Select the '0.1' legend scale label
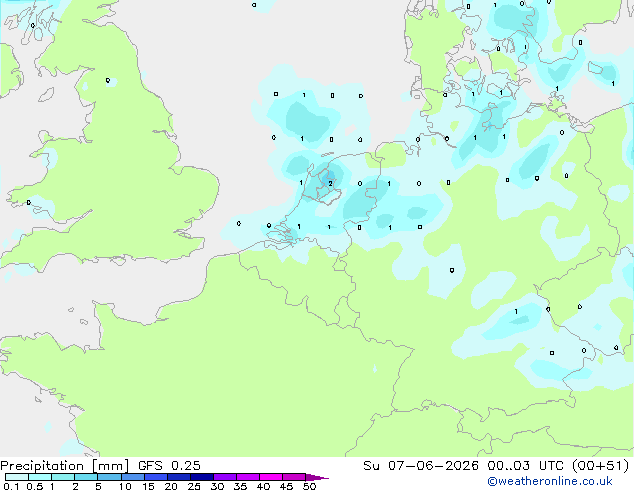Viewport: 634px width, 490px height. 11,486
